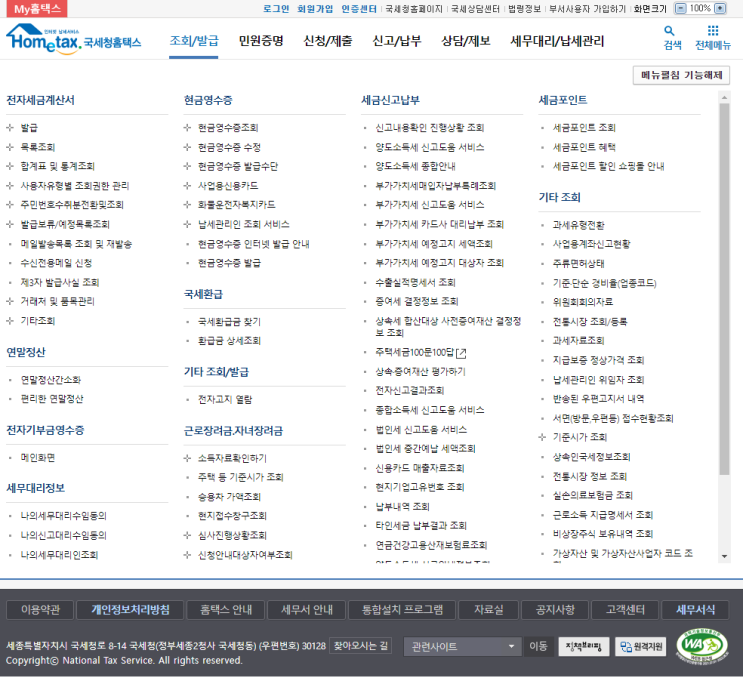This screenshot has width=743, height=678.
Task: Open 개인정보처리방침 footer link
Action: click(x=130, y=610)
